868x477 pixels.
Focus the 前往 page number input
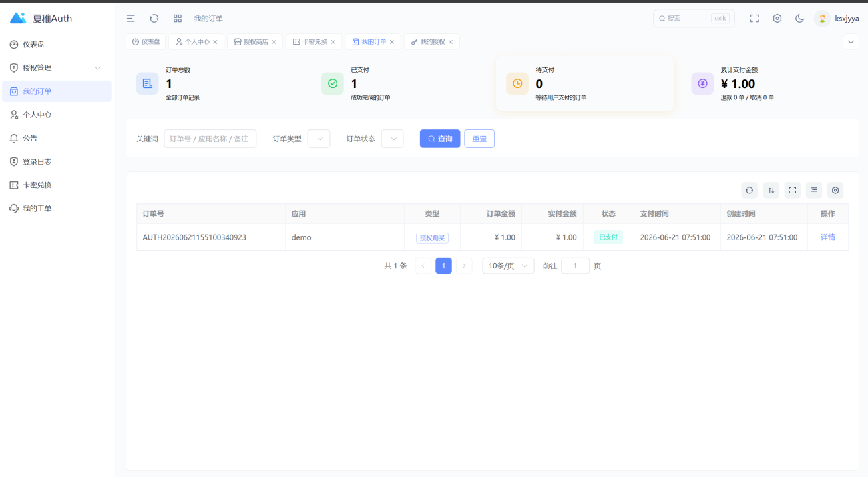tap(575, 266)
